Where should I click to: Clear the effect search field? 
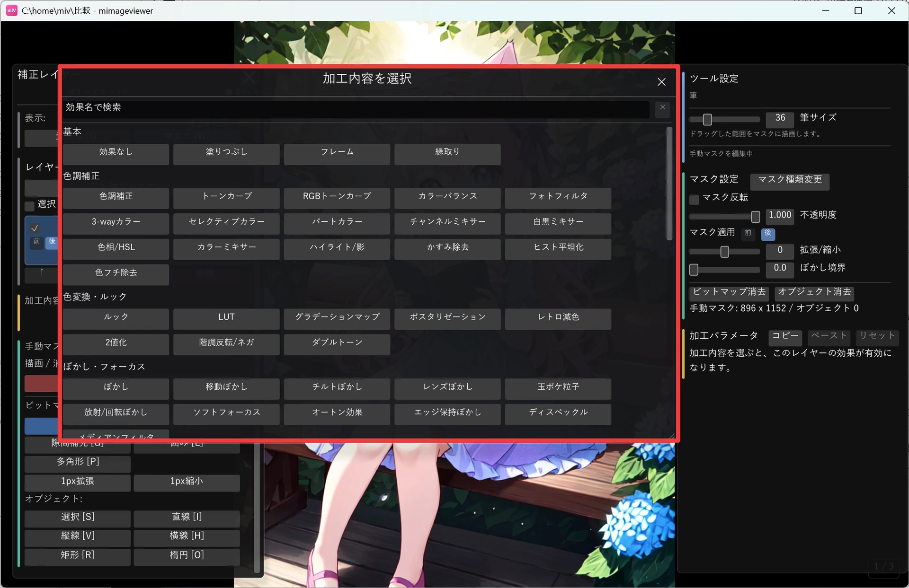[662, 108]
